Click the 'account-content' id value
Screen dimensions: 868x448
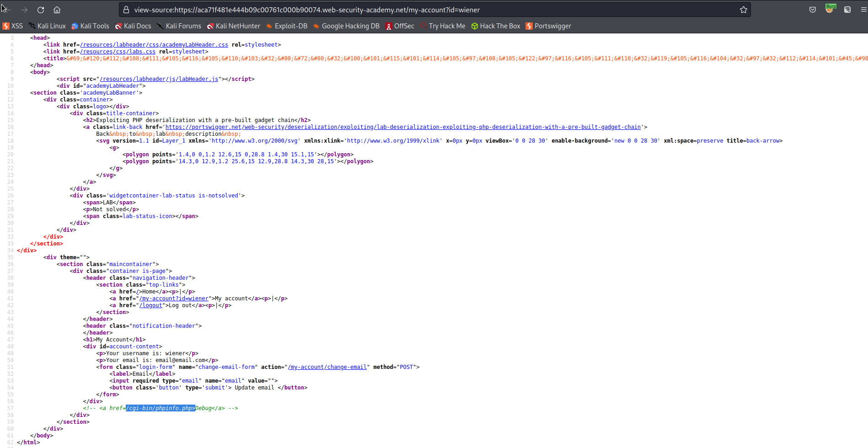point(134,347)
